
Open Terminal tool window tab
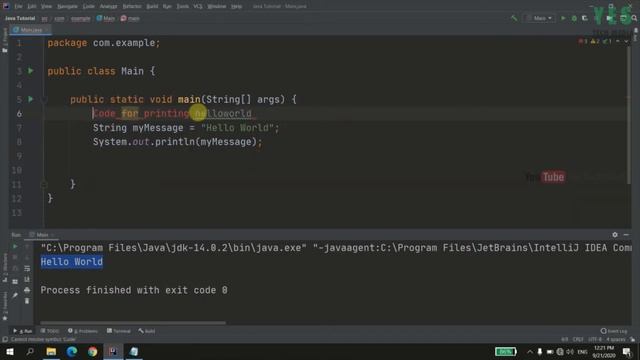tap(119, 331)
